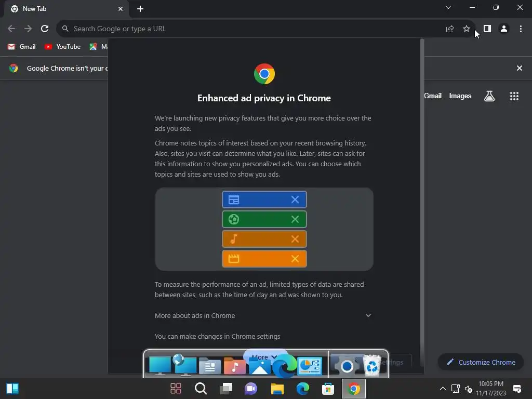Open Music folder icon in dock
This screenshot has height=399, width=532.
pos(234,366)
